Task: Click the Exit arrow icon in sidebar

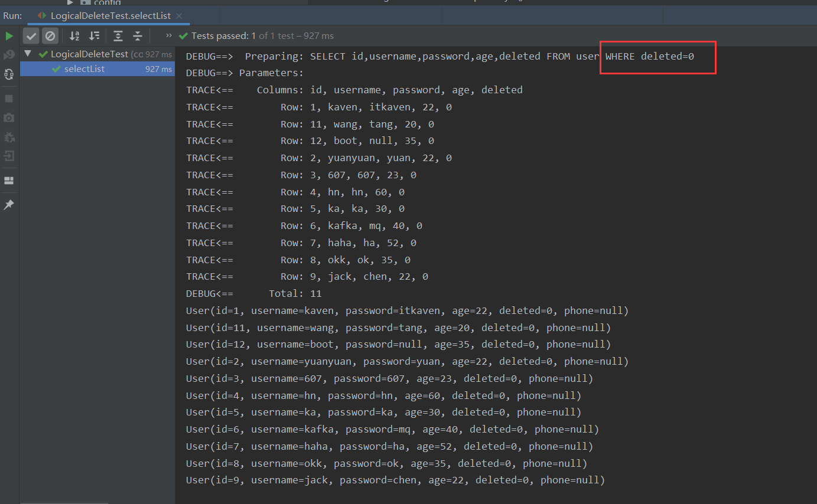Action: (9, 156)
